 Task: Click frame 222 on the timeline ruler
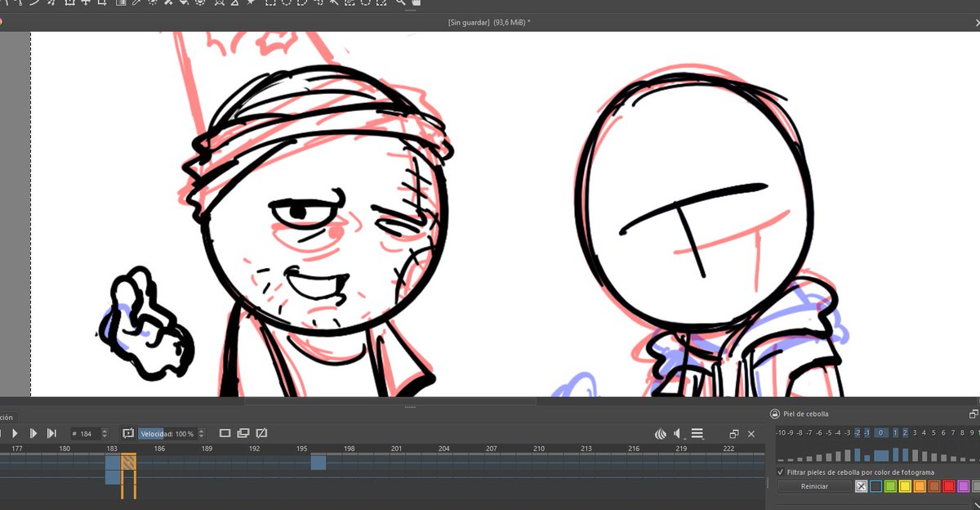click(728, 449)
